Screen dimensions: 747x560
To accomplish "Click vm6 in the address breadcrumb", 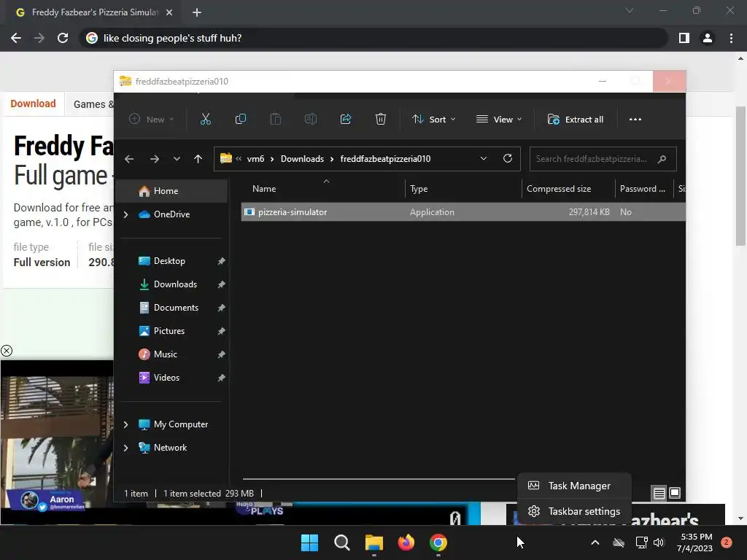I will [x=255, y=159].
